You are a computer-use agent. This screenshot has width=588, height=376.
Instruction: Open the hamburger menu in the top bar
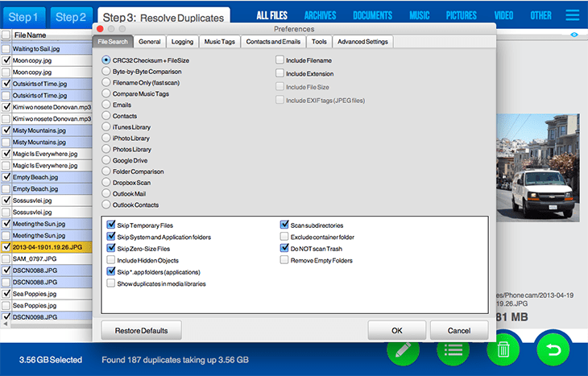point(572,15)
